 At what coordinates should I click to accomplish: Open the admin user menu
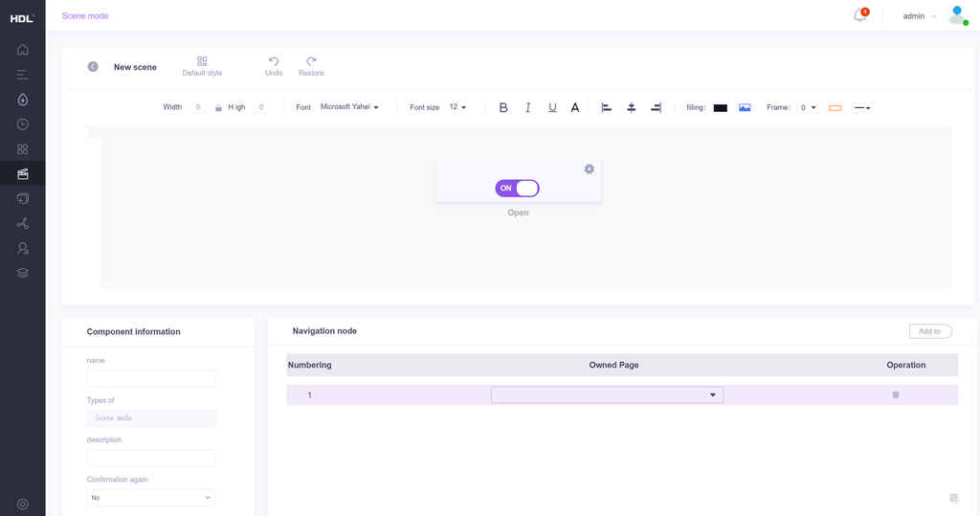pos(920,16)
